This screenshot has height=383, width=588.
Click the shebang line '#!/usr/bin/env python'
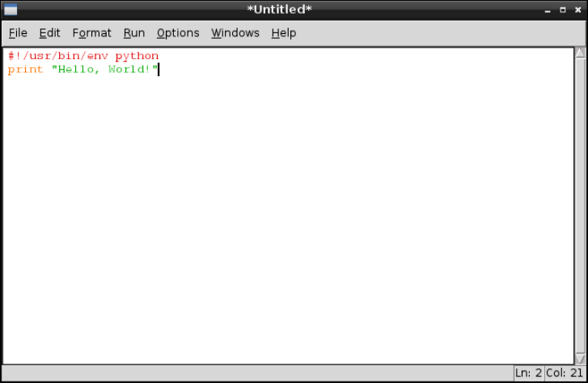(83, 56)
